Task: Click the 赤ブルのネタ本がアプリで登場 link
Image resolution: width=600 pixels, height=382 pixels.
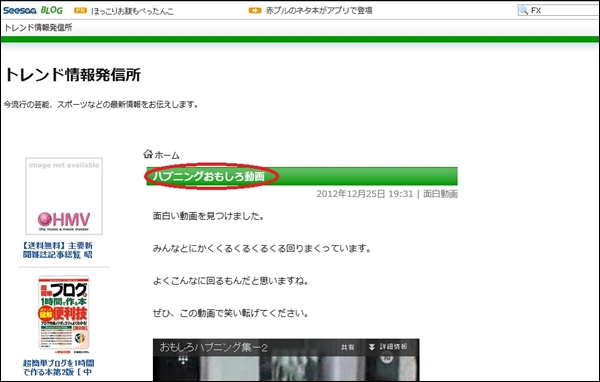Action: tap(319, 10)
